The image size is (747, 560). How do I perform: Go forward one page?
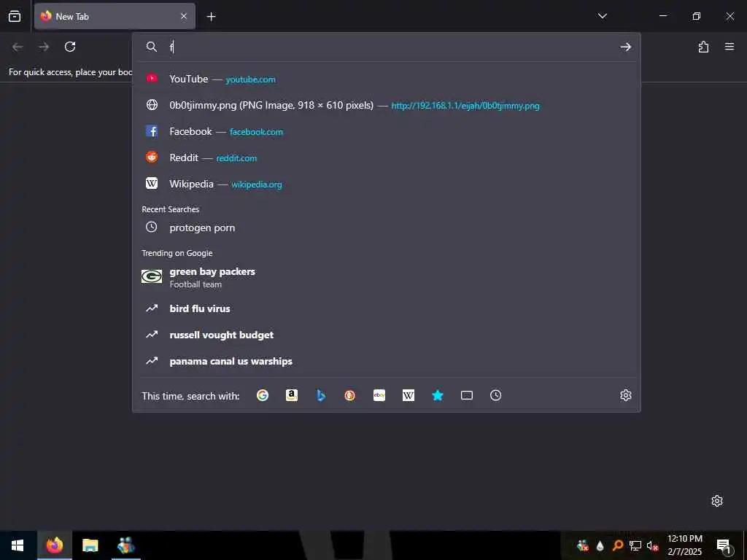(44, 47)
